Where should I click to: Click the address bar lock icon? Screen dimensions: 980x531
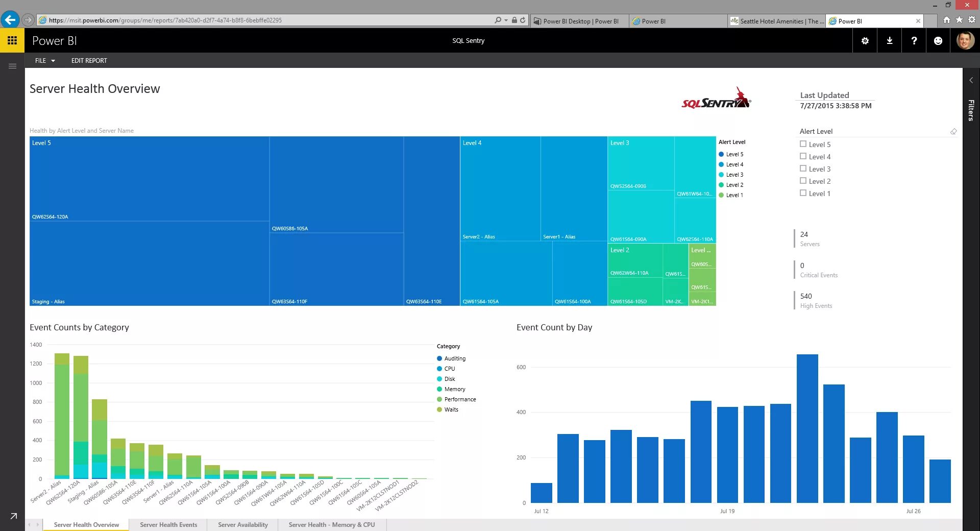514,20
